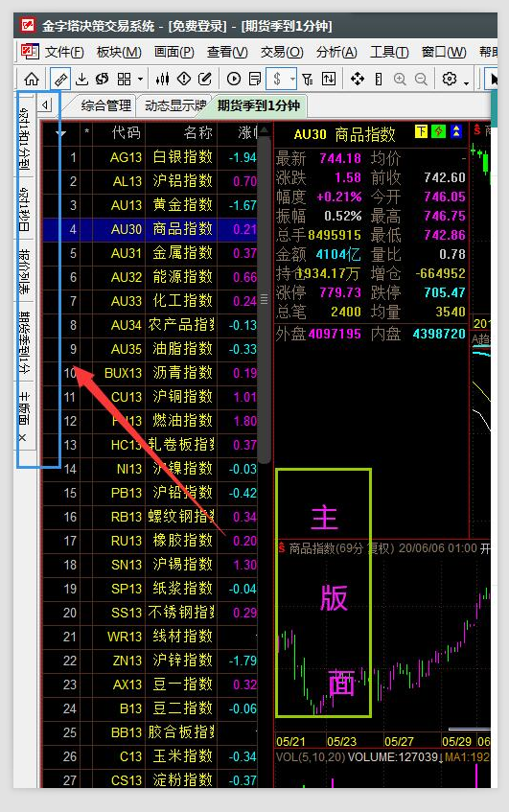Select the AU13 黄金指数 row

click(150, 205)
